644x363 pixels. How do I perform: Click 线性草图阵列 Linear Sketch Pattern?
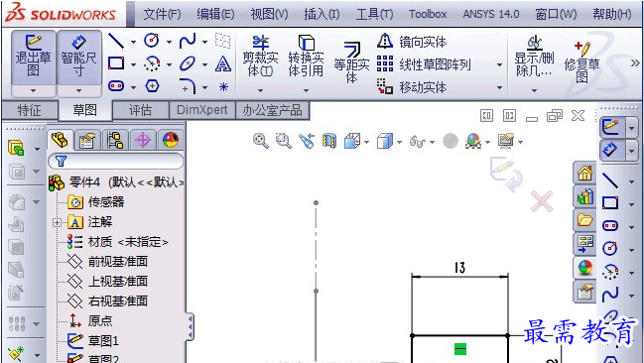(x=424, y=64)
